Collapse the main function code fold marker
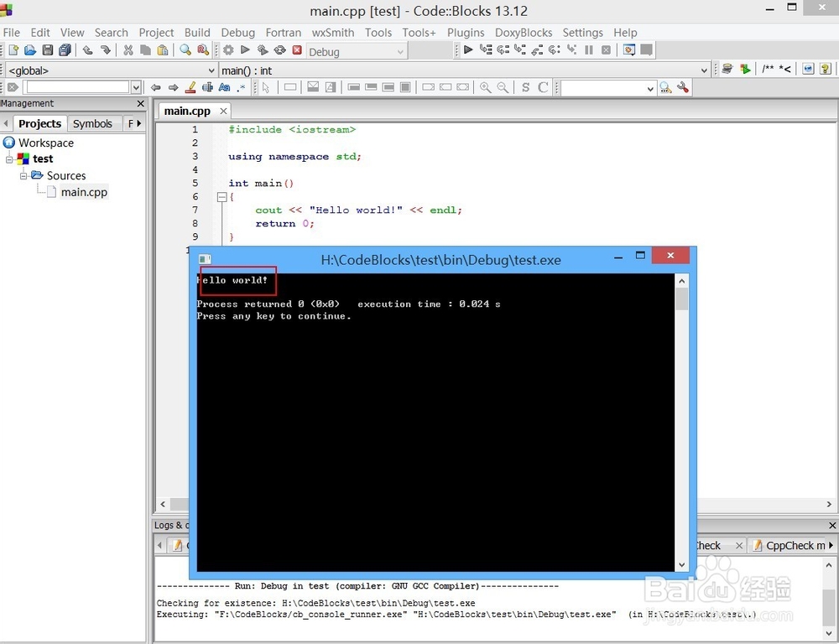This screenshot has width=839, height=644. tap(222, 197)
